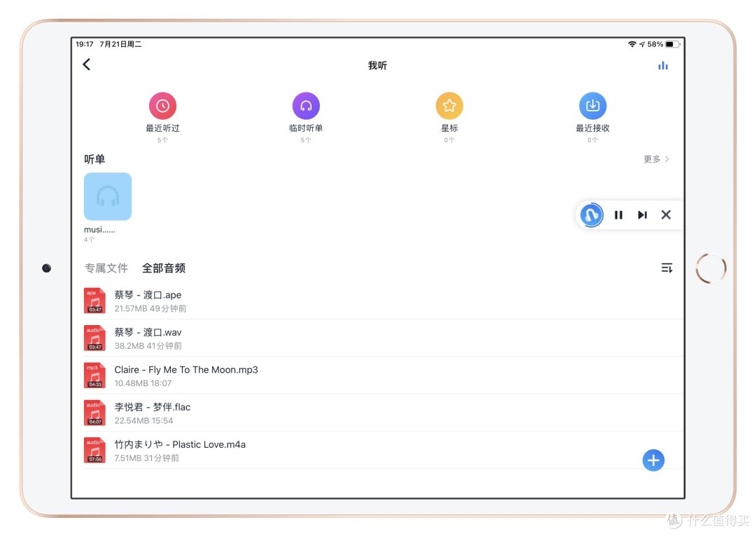Viewport: 756px width, 536px height.
Task: Click the 临时听单 5个 count label
Action: (x=306, y=140)
